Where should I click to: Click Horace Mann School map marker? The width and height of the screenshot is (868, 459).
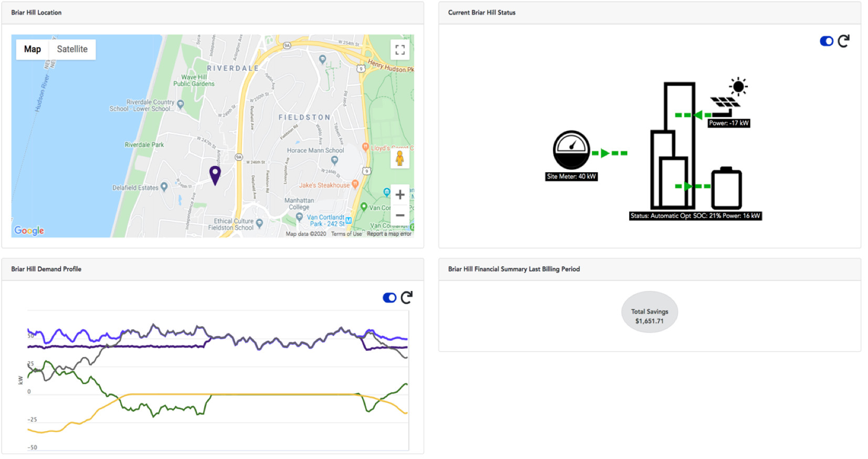pyautogui.click(x=334, y=160)
